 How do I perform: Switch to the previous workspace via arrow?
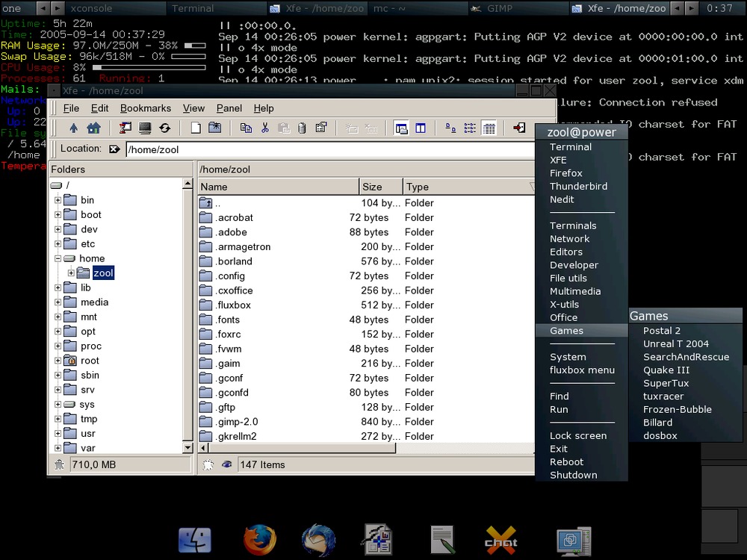coord(43,8)
